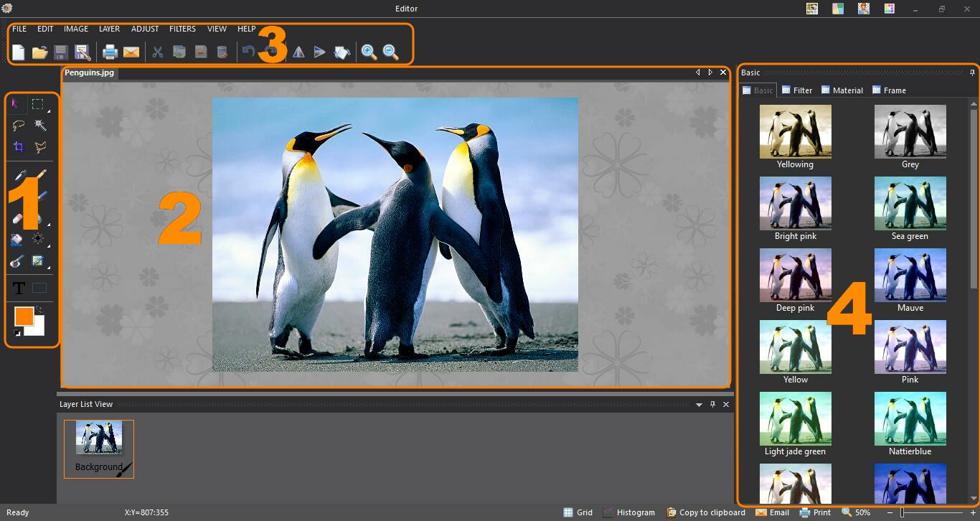Toggle the Histogram view

point(628,512)
